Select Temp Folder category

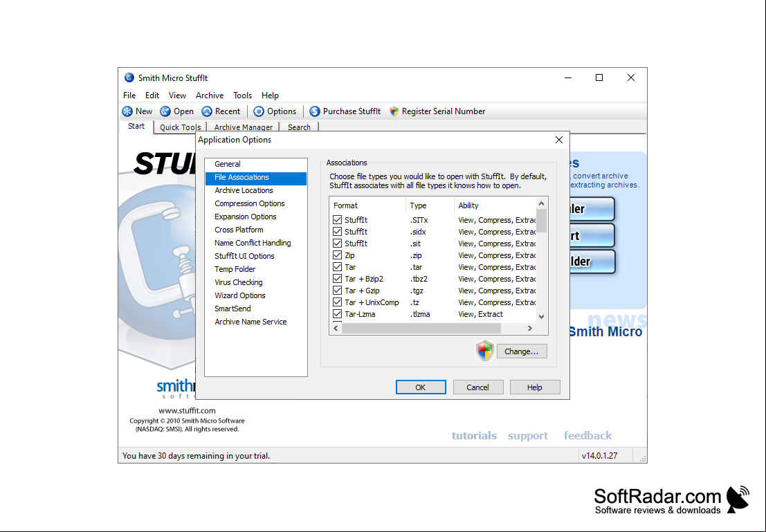point(256,269)
